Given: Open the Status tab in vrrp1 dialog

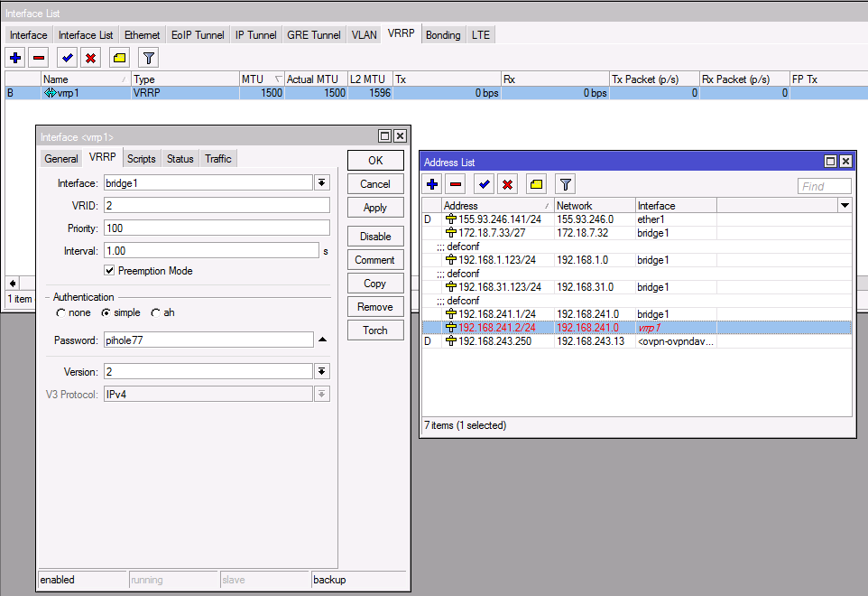Looking at the screenshot, I should (180, 158).
